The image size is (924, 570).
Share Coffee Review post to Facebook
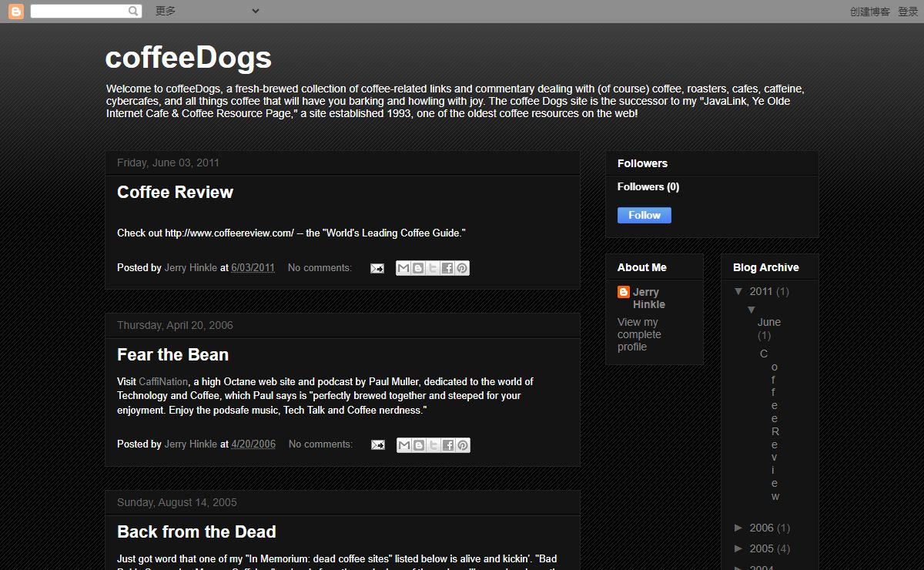447,268
